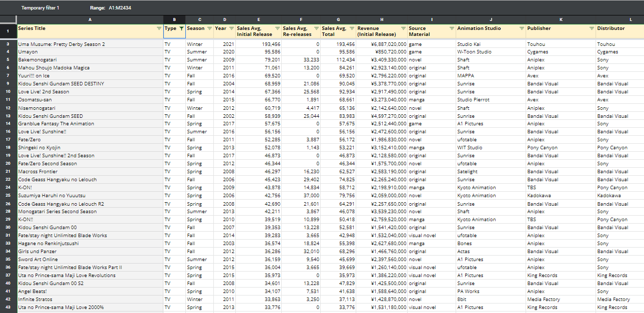644x313 pixels.
Task: Open the Season column filter dropdown
Action: (209, 28)
